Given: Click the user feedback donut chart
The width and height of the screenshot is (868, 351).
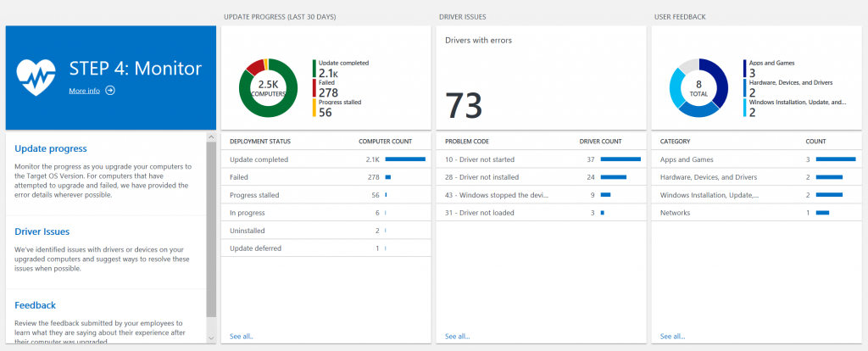Looking at the screenshot, I should [698, 87].
